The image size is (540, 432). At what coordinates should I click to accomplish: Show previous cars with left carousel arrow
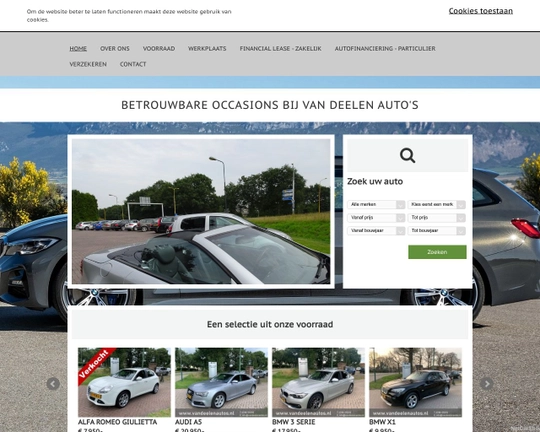[53, 383]
